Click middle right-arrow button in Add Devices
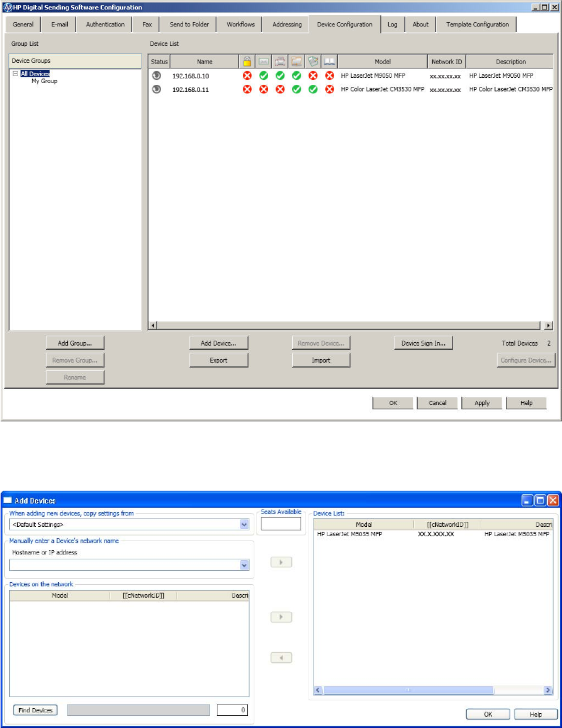 (281, 617)
